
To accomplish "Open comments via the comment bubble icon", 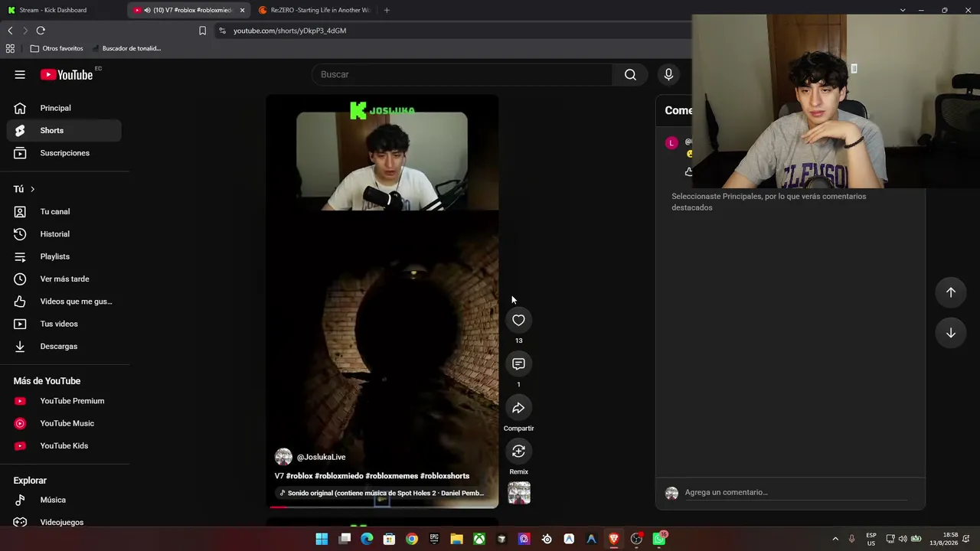I will point(518,364).
